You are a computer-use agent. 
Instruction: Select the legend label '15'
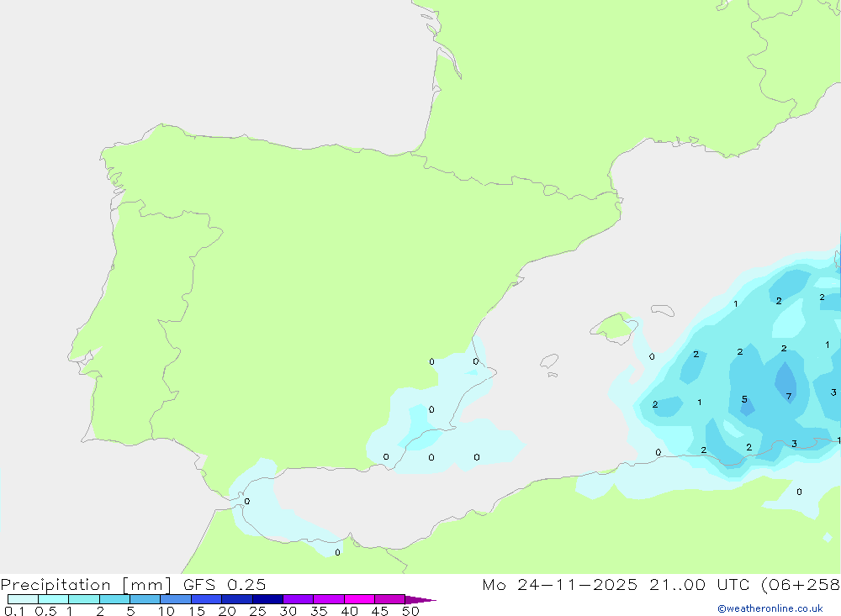click(197, 611)
